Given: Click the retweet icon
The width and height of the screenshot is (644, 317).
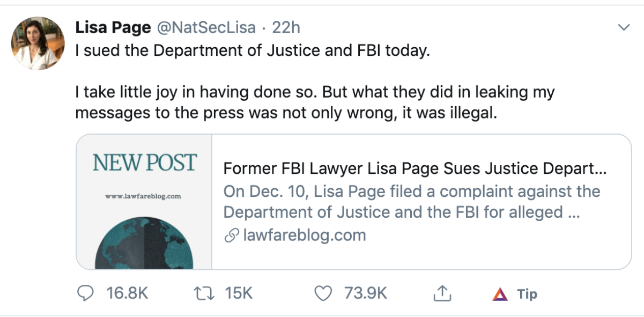Looking at the screenshot, I should pyautogui.click(x=203, y=293).
